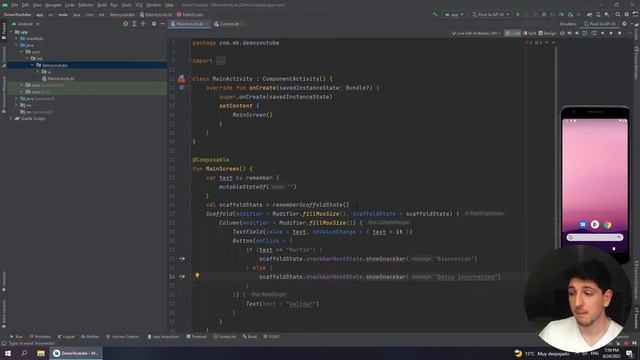
Task: Expand the collapsed import block
Action: [x=221, y=61]
